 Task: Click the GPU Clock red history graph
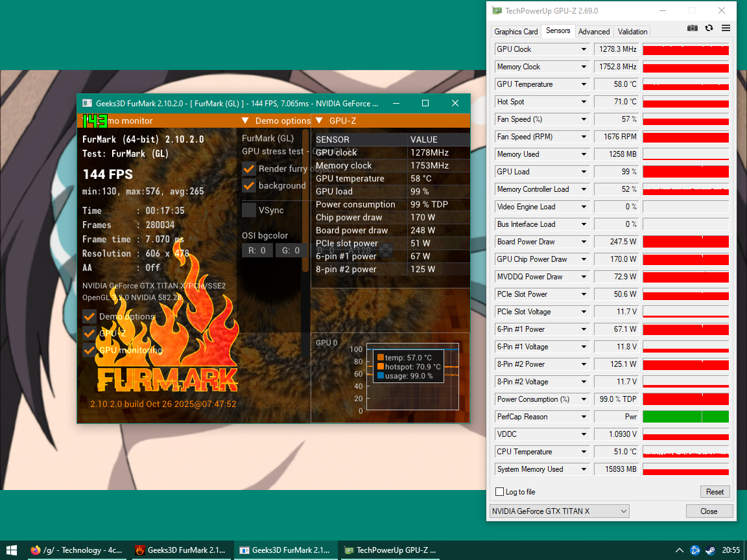(685, 49)
